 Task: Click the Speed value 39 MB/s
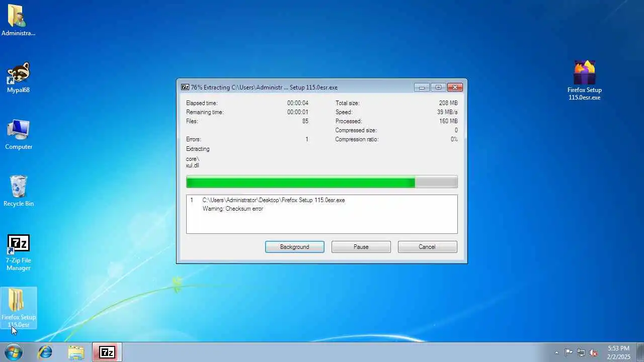coord(447,112)
